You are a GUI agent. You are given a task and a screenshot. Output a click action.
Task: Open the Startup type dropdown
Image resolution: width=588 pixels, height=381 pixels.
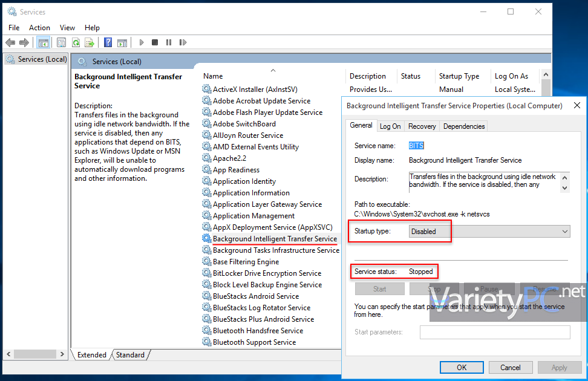pos(489,232)
